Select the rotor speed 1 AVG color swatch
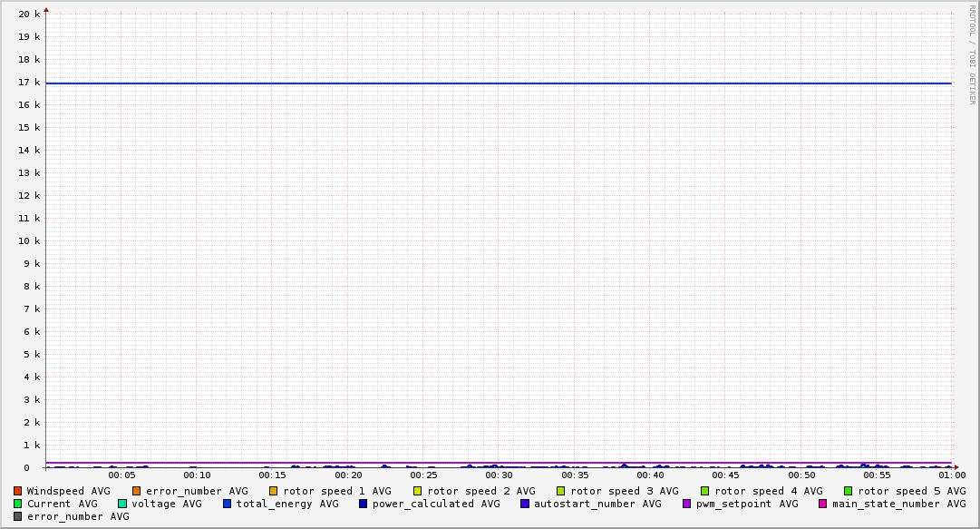Image resolution: width=980 pixels, height=529 pixels. (x=274, y=491)
